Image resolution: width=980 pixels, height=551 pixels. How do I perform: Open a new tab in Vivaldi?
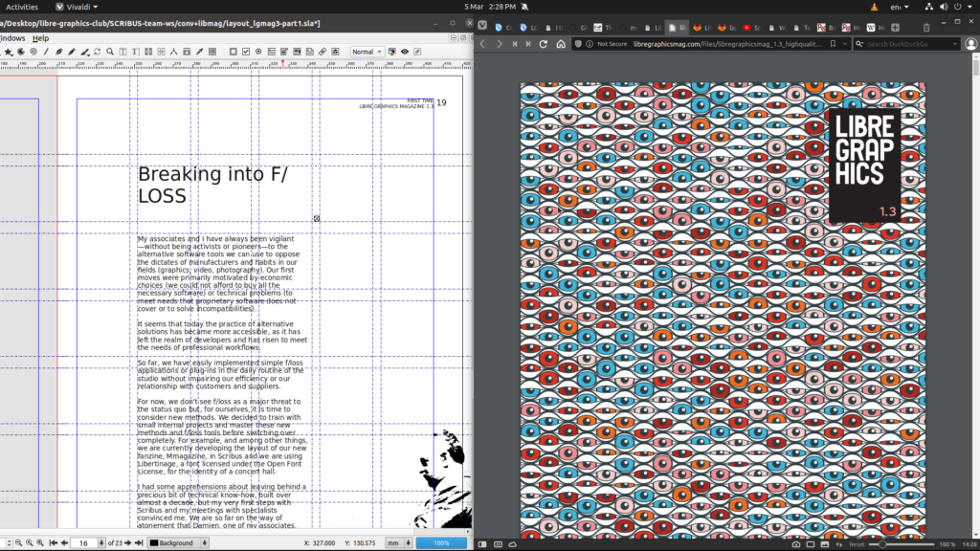(x=895, y=28)
